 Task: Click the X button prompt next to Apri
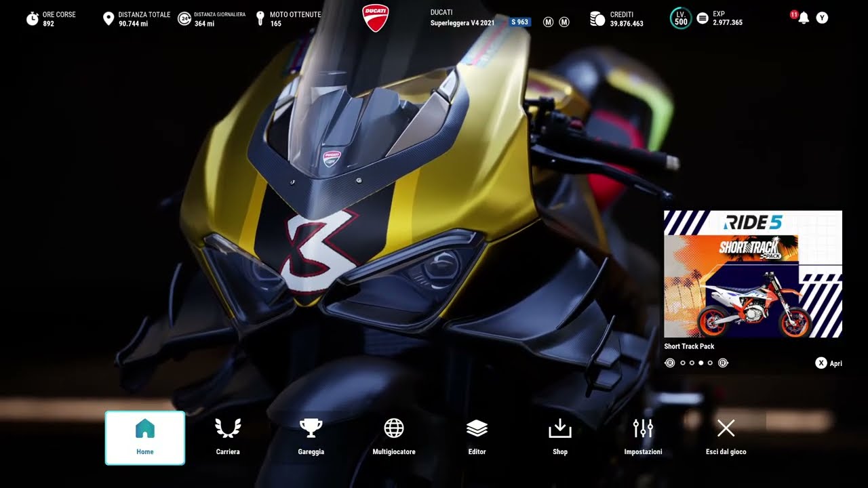[x=821, y=363]
